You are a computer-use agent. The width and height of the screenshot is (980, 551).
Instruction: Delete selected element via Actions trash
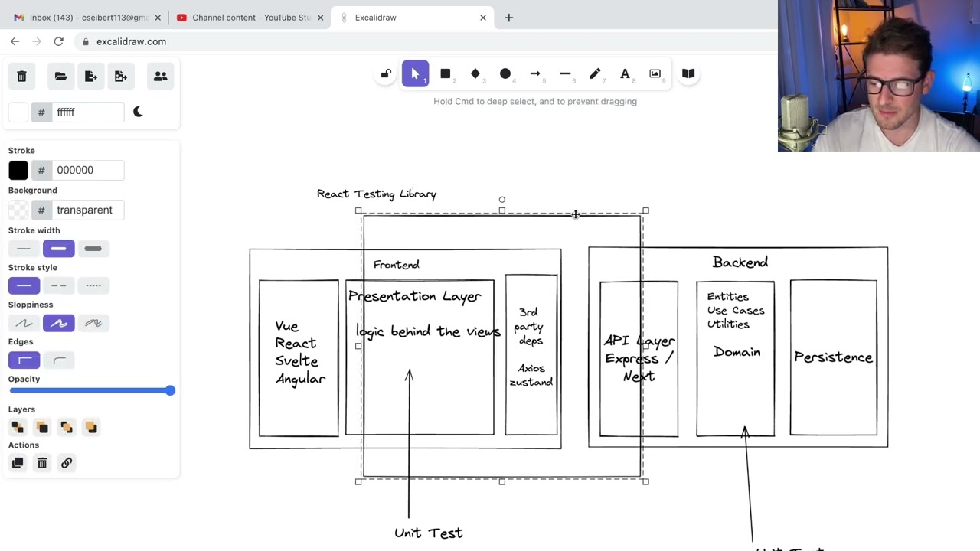click(42, 463)
